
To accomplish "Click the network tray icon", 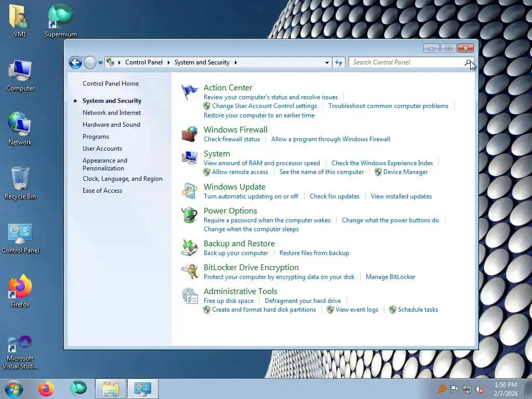I will click(x=467, y=389).
